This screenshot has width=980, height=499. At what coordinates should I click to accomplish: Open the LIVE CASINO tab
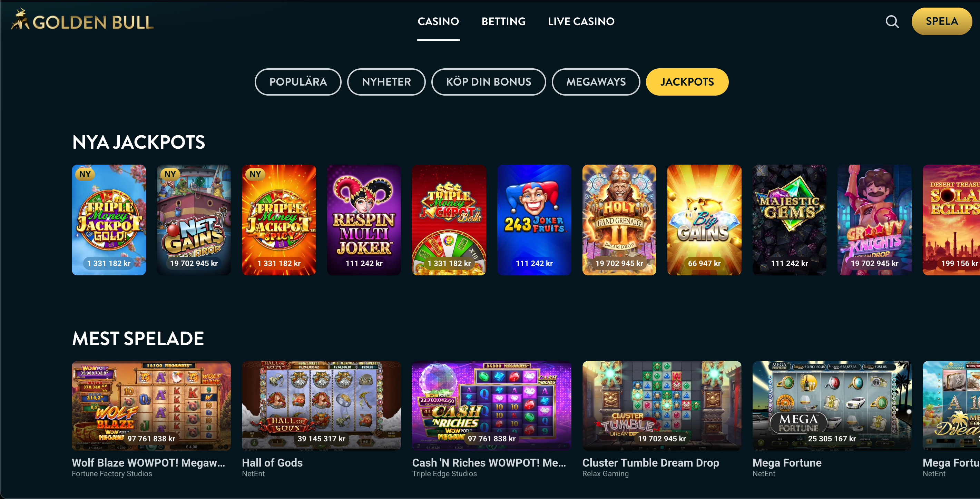pos(581,21)
